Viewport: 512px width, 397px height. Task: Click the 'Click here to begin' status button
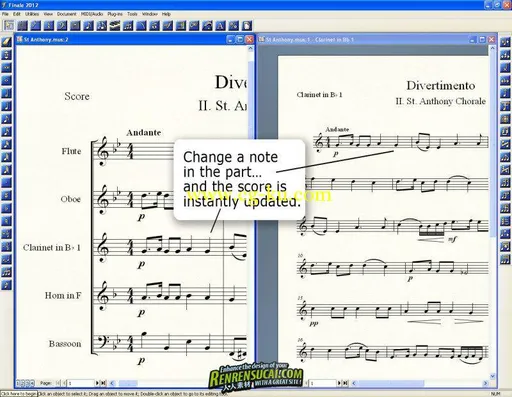pos(19,394)
